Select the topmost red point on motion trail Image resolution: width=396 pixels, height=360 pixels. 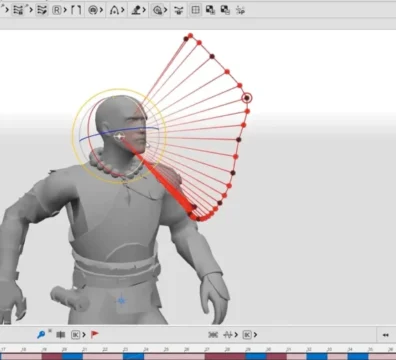pos(190,35)
